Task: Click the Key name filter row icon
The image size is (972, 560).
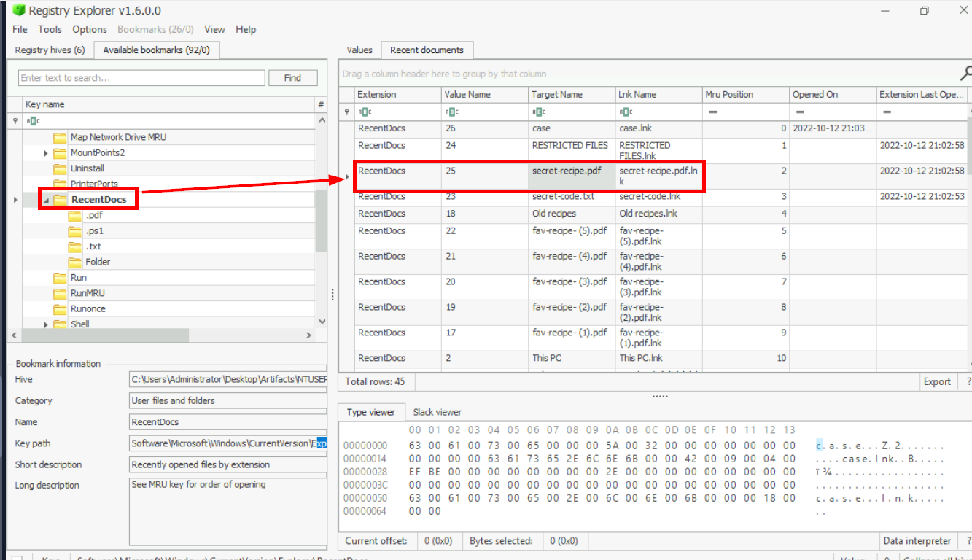Action: 31,121
